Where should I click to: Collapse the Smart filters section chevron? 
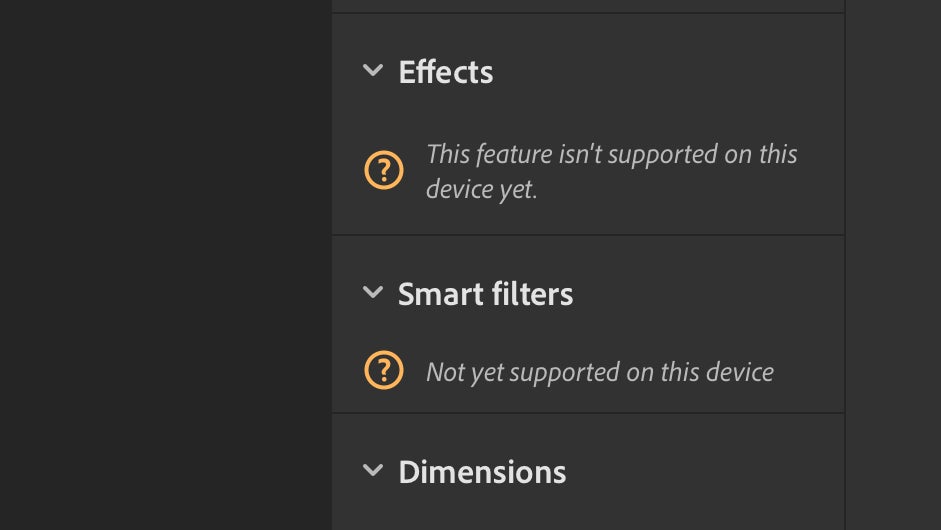click(373, 293)
